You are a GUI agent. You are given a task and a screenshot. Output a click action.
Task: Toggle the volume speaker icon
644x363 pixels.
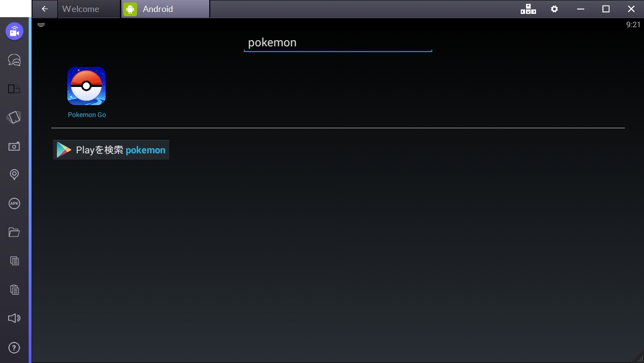point(14,318)
